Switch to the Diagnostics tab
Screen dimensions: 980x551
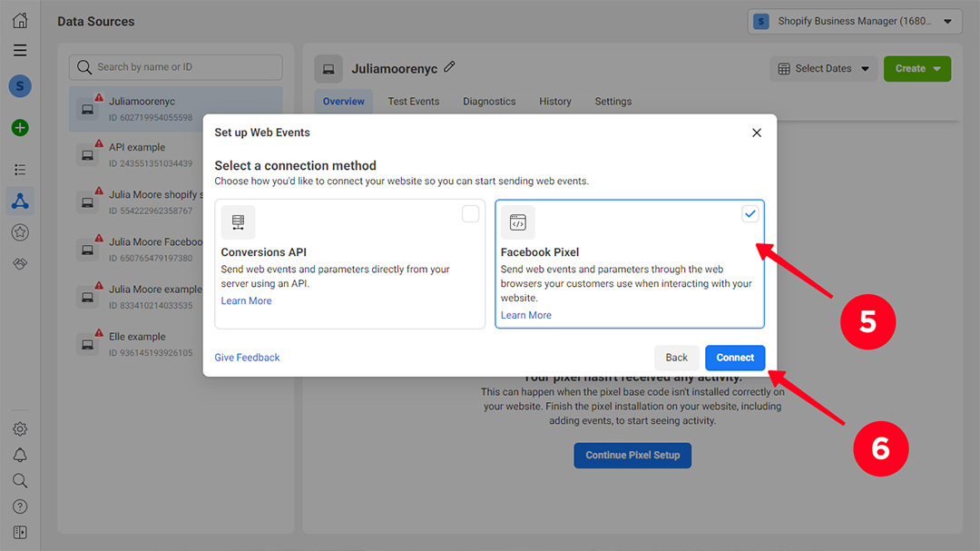(489, 102)
